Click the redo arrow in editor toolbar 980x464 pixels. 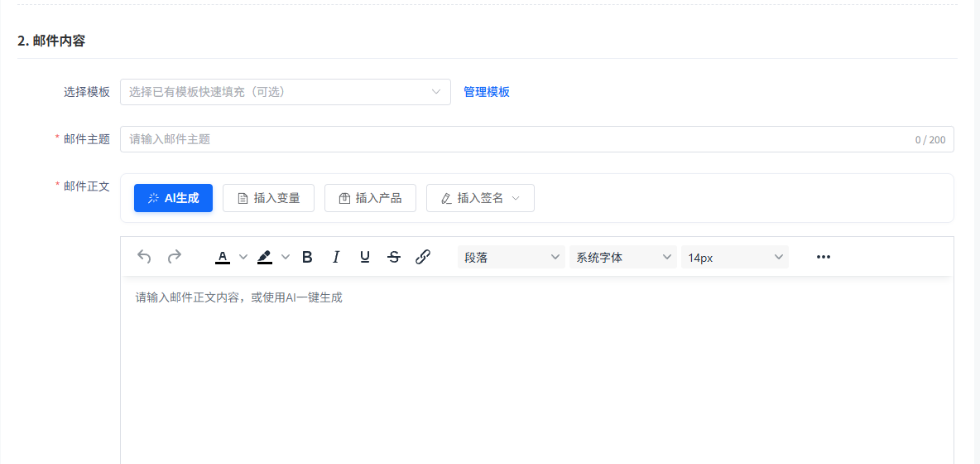(174, 257)
